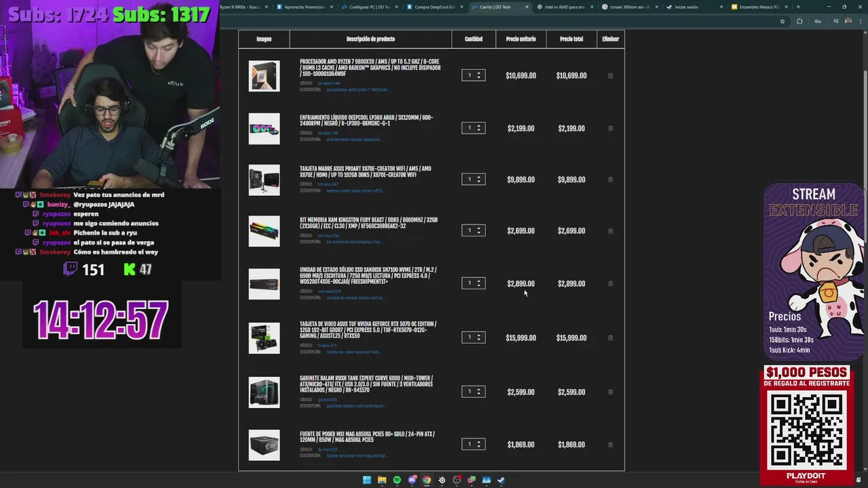Open the Fuente de Poder MSI MAG title
The width and height of the screenshot is (868, 488).
(367, 436)
